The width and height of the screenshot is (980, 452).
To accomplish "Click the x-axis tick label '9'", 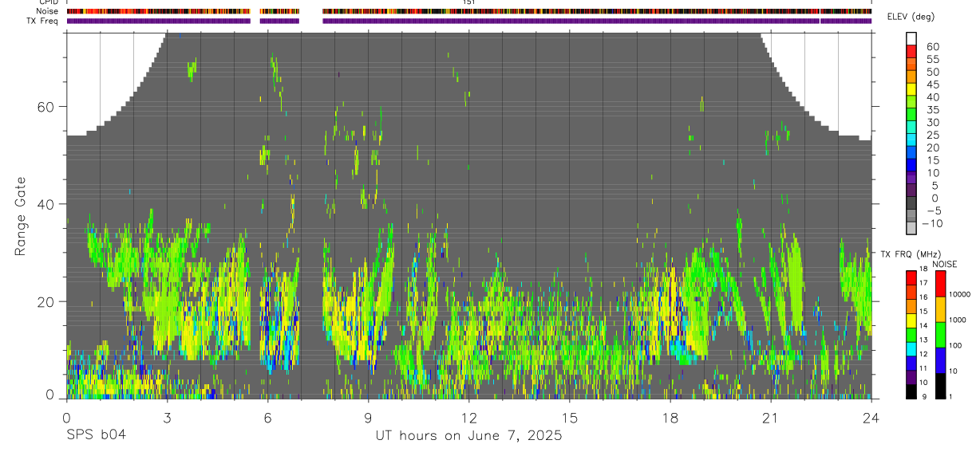I will (368, 417).
